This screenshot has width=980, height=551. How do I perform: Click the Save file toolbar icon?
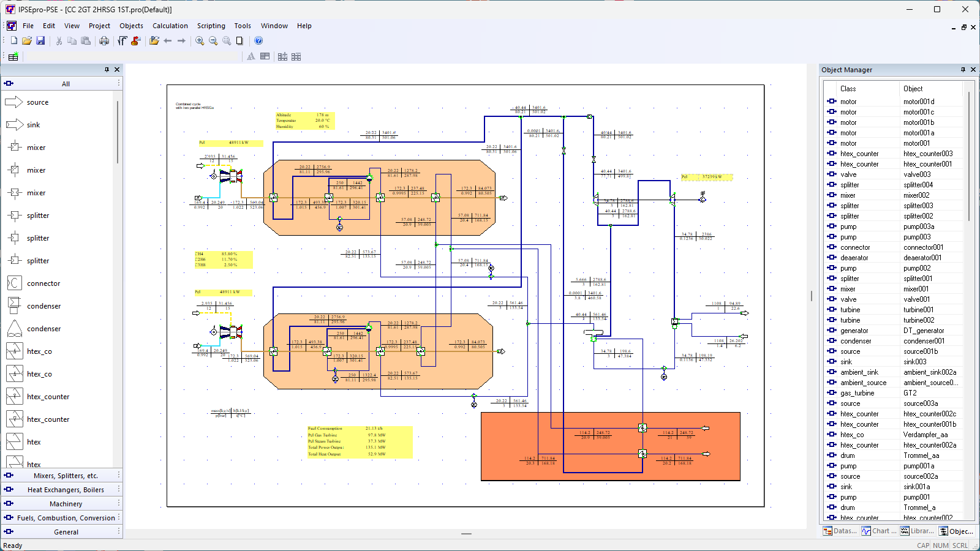click(40, 41)
